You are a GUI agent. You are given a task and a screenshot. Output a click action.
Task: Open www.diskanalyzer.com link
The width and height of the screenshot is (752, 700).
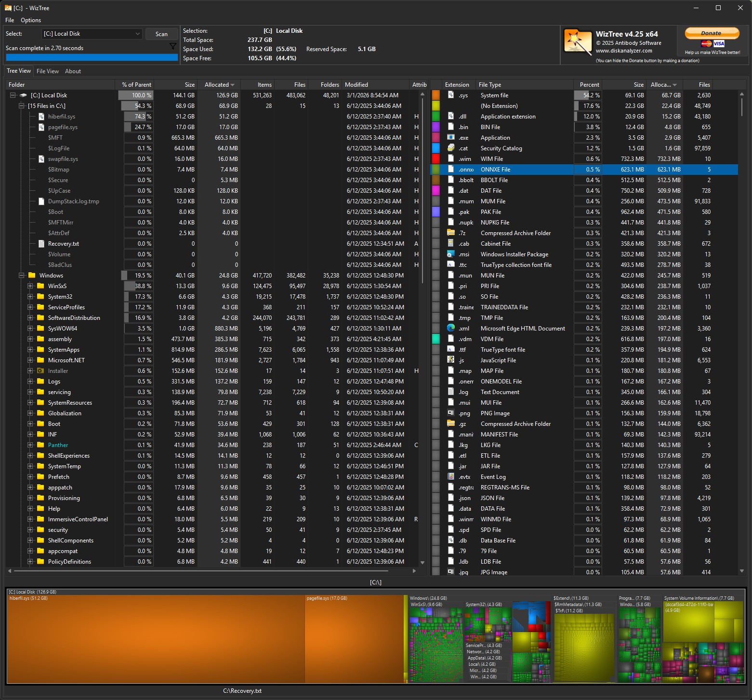coord(624,51)
